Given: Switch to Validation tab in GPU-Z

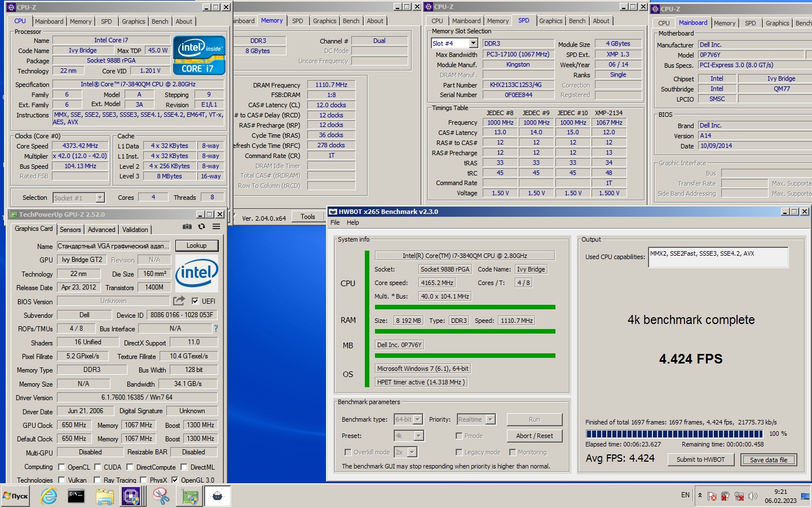Looking at the screenshot, I should coord(135,230).
